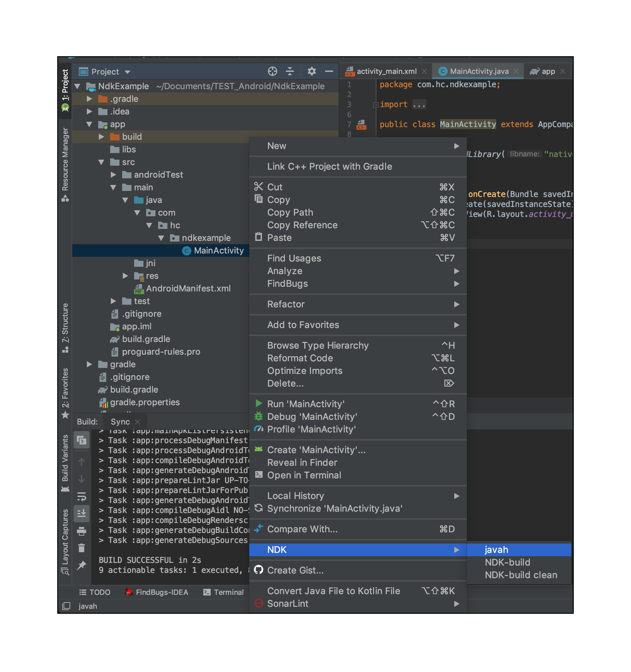Select Debug 'MainActivity' option

coord(358,417)
